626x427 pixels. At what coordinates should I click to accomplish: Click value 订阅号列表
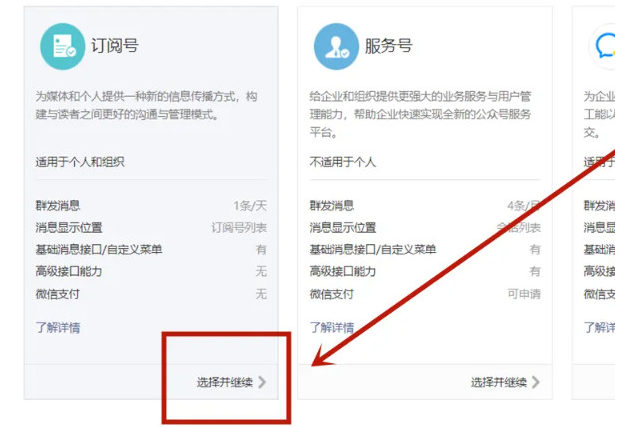tap(239, 228)
